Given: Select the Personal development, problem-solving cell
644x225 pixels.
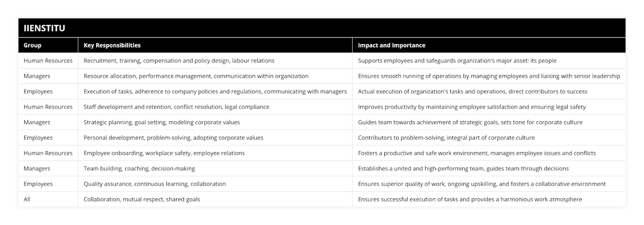Looking at the screenshot, I should [173, 138].
